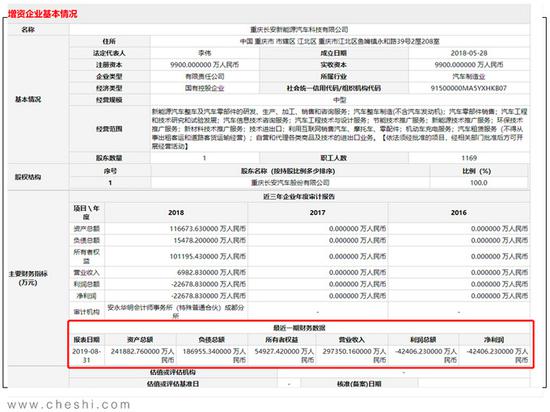Viewport: 550px width, 412px height.
Task: Click the latest 负债总额 value 186955.340000
Action: click(x=214, y=355)
